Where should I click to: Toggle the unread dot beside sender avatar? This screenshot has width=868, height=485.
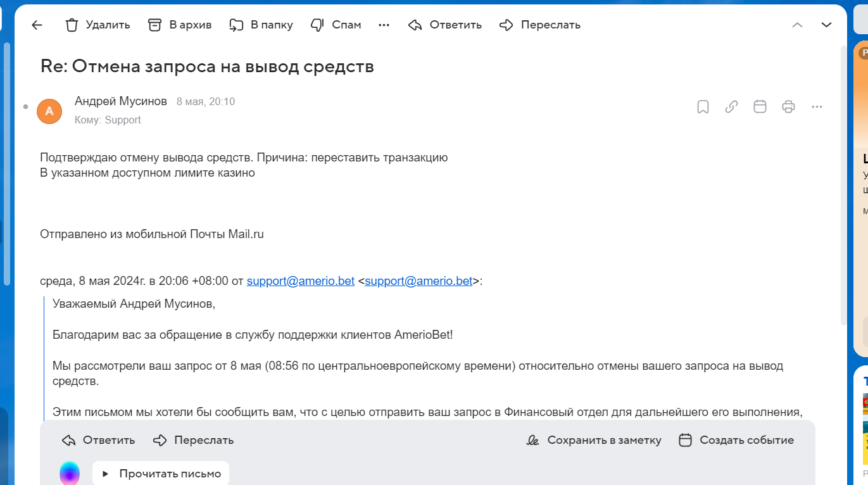click(x=25, y=107)
